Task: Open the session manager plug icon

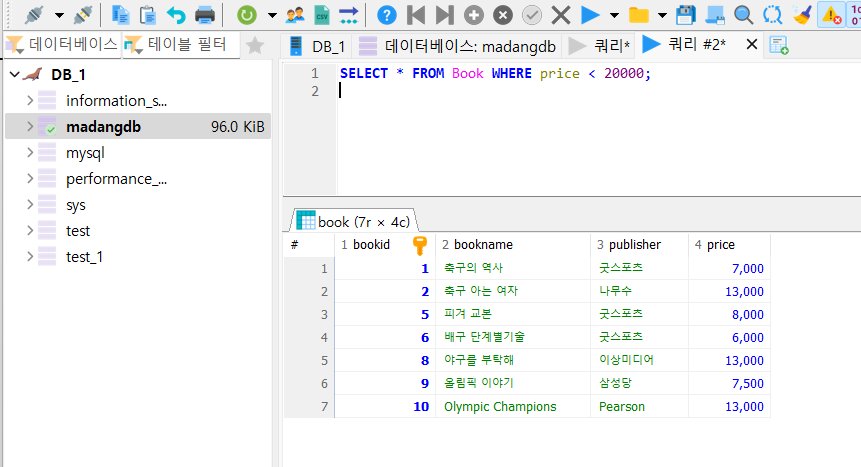Action: pyautogui.click(x=34, y=15)
